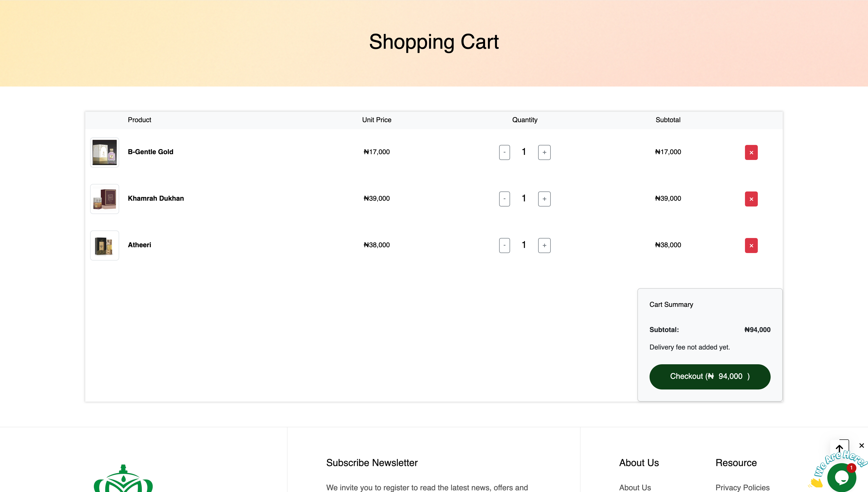
Task: Increase Khamrah Dukhan quantity
Action: (544, 199)
